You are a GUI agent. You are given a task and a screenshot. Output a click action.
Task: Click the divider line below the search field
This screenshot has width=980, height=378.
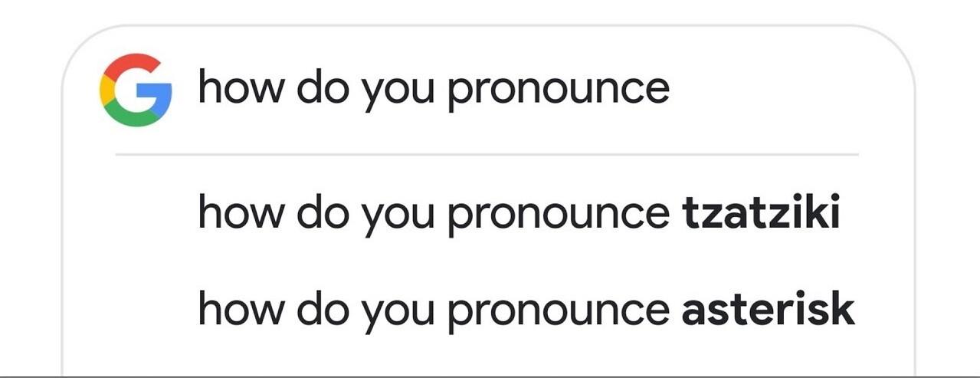click(487, 154)
